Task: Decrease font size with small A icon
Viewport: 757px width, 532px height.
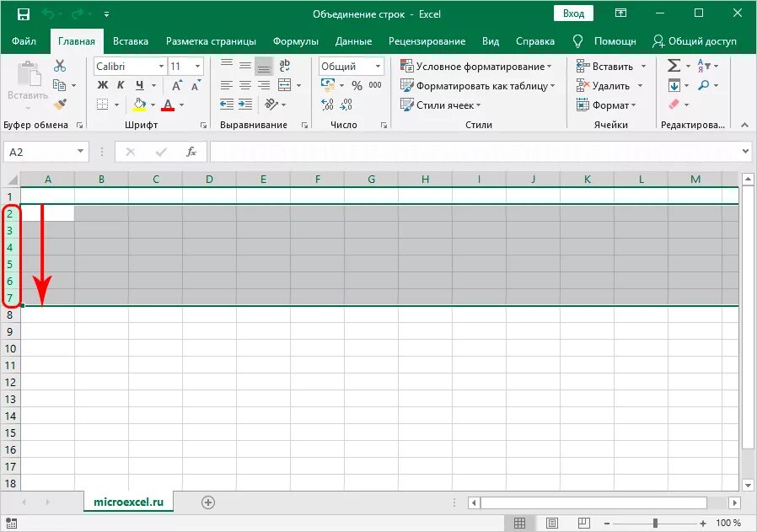Action: point(196,85)
